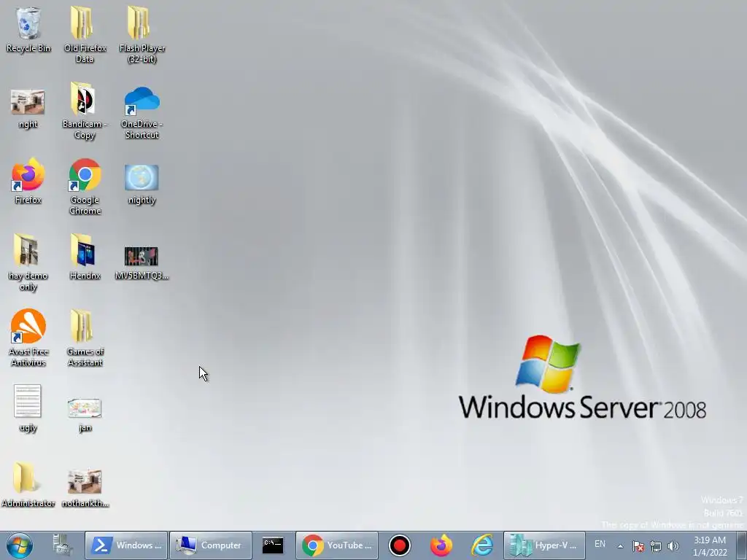Select the ugly text document
The width and height of the screenshot is (747, 560).
click(x=28, y=408)
